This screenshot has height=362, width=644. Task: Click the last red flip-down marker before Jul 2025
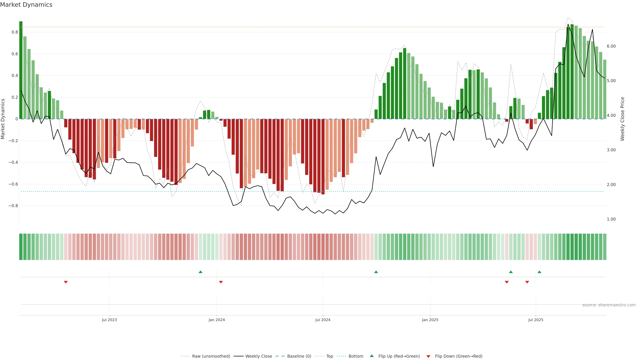pyautogui.click(x=527, y=282)
